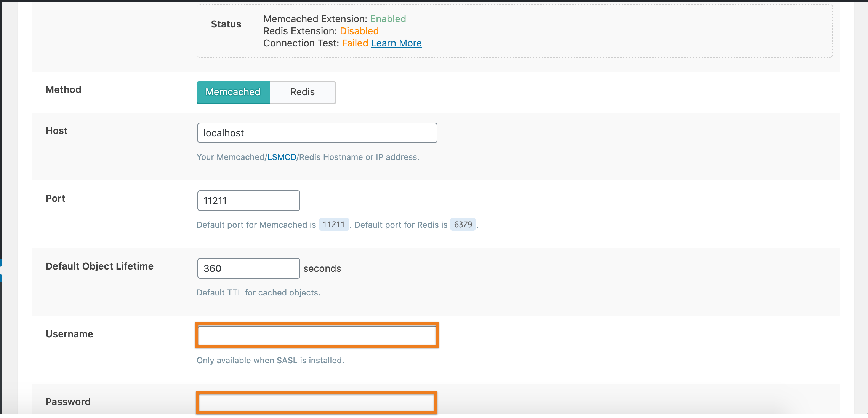Click the empty Username field

tap(317, 335)
